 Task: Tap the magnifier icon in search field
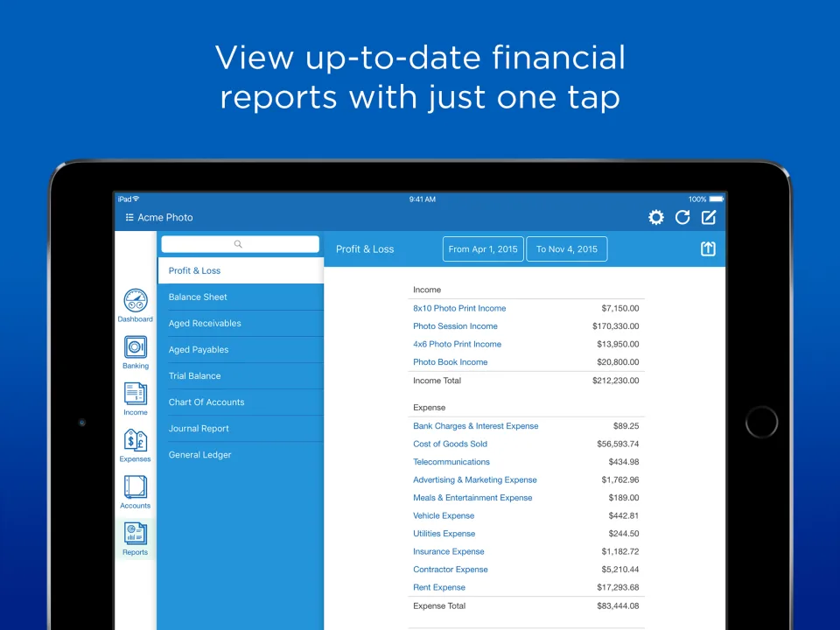pos(238,244)
